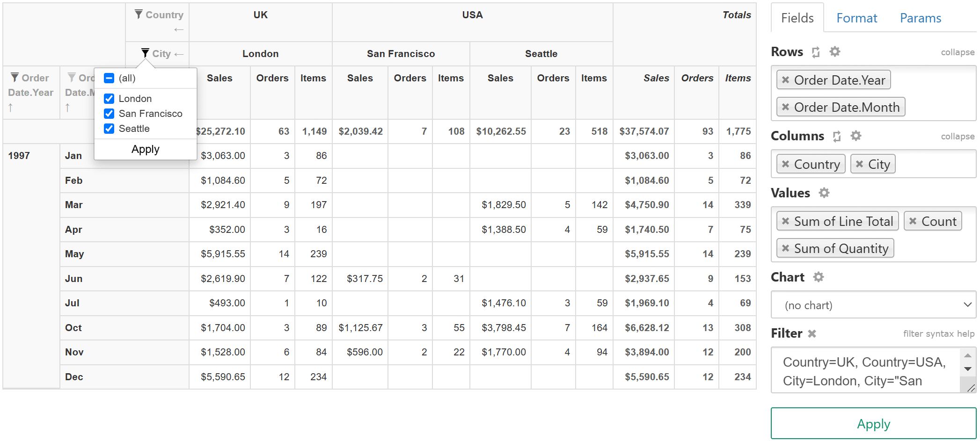This screenshot has height=441, width=980.
Task: Remove the Order Date.Month row field
Action: 786,107
